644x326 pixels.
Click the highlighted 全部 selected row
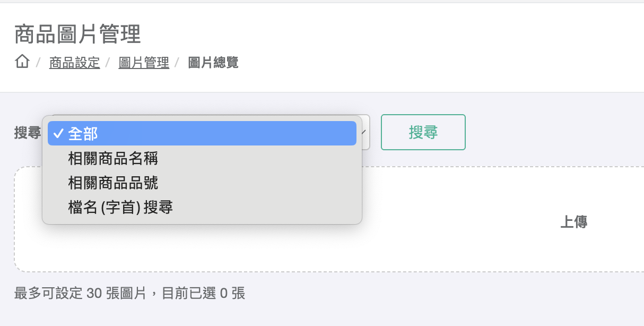(202, 133)
